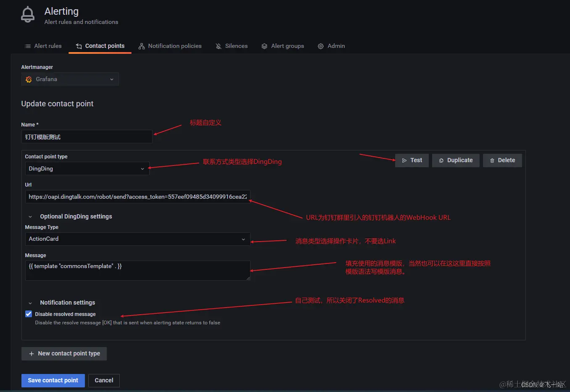Click the trash icon on the Delete button
The height and width of the screenshot is (392, 570).
(492, 160)
